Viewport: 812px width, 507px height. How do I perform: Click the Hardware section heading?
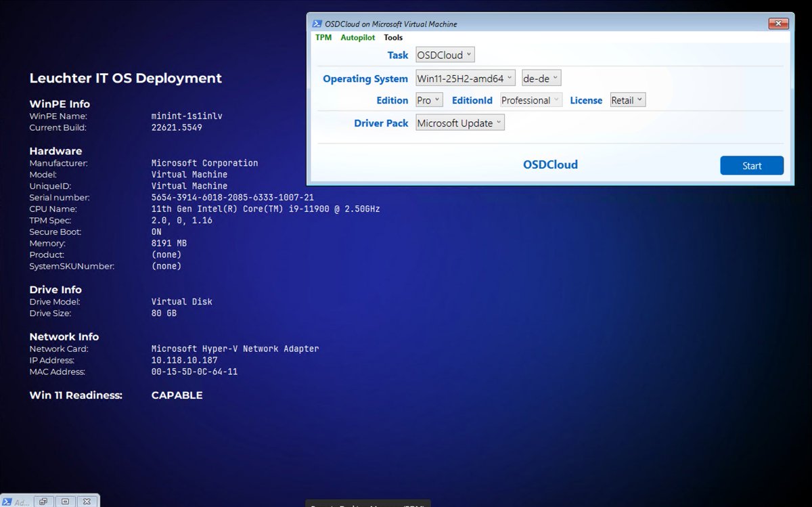[55, 151]
